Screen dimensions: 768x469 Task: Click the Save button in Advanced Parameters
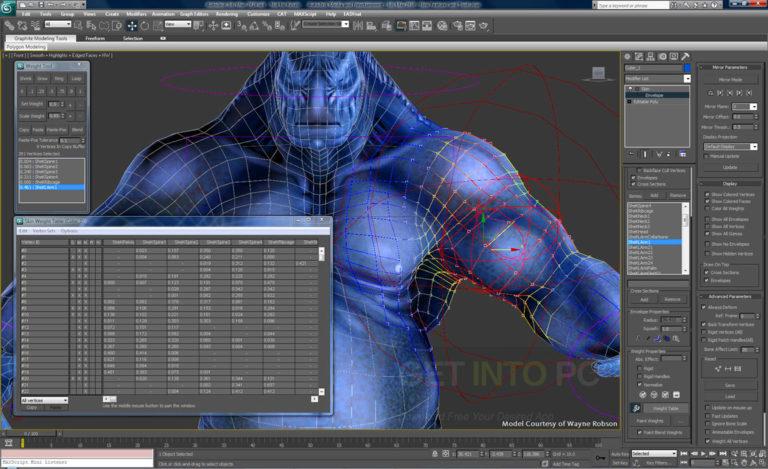tap(730, 385)
